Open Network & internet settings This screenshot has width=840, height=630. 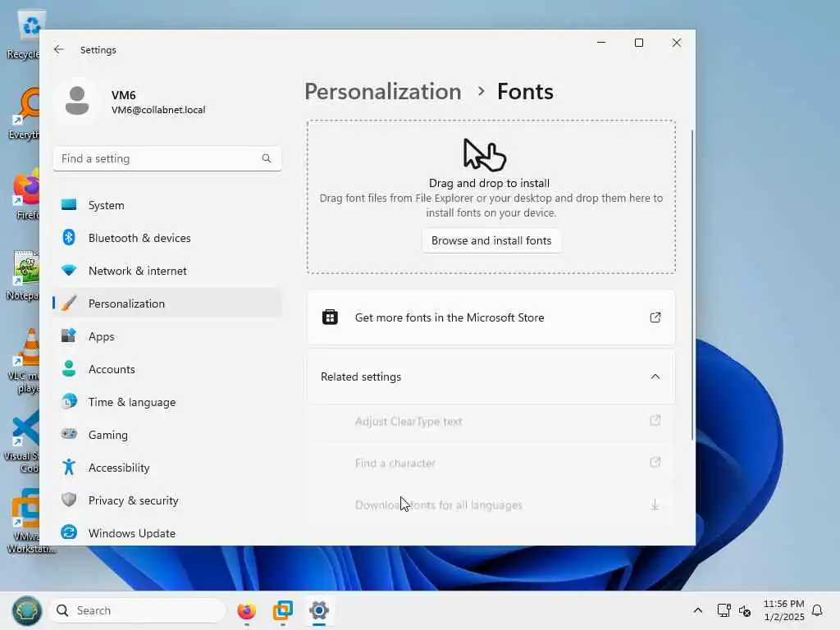(x=167, y=271)
